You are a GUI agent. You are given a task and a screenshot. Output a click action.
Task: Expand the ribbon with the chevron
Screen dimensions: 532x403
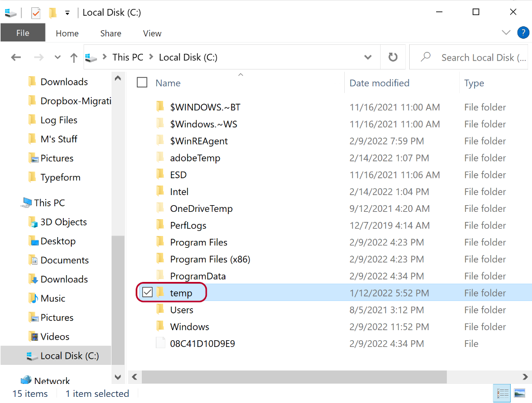tap(506, 33)
